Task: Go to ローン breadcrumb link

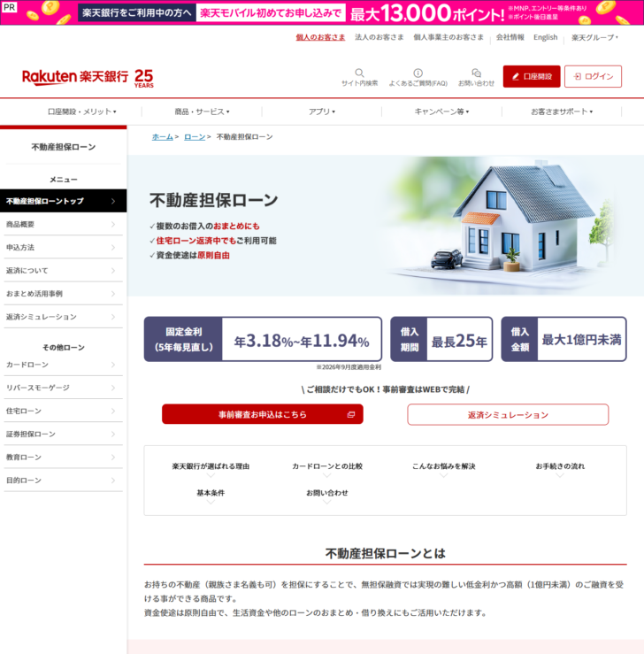Action: tap(195, 137)
